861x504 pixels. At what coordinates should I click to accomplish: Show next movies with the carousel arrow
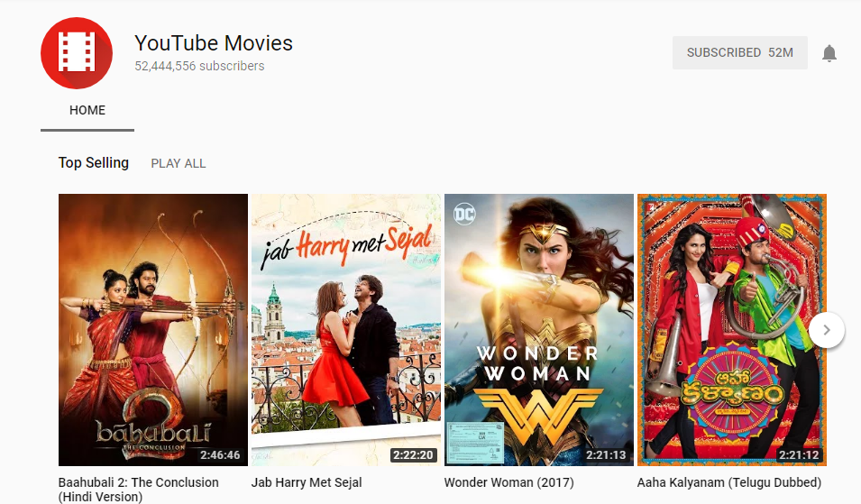[x=827, y=330]
